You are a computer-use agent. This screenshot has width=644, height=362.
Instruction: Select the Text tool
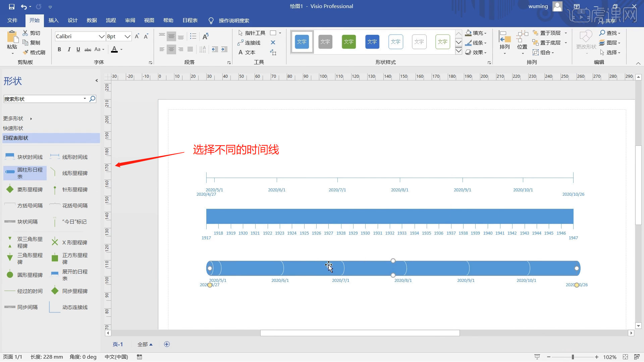click(x=247, y=52)
